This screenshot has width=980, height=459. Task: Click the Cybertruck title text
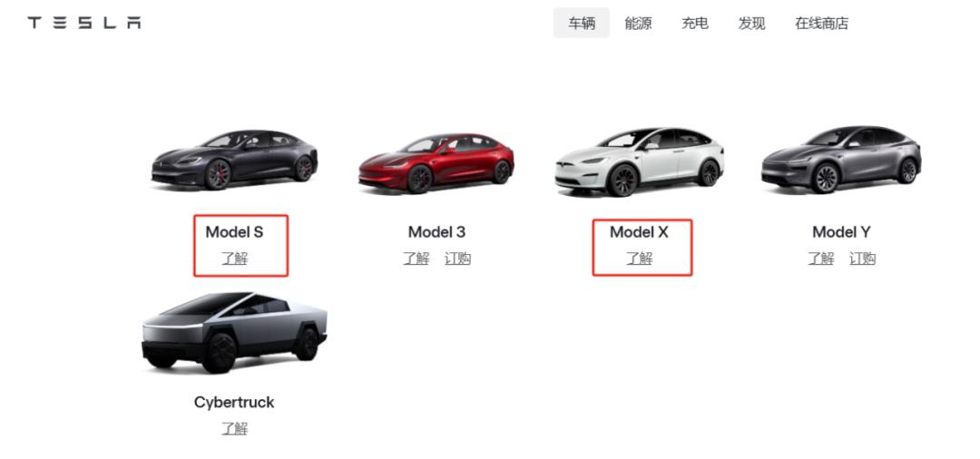(234, 403)
